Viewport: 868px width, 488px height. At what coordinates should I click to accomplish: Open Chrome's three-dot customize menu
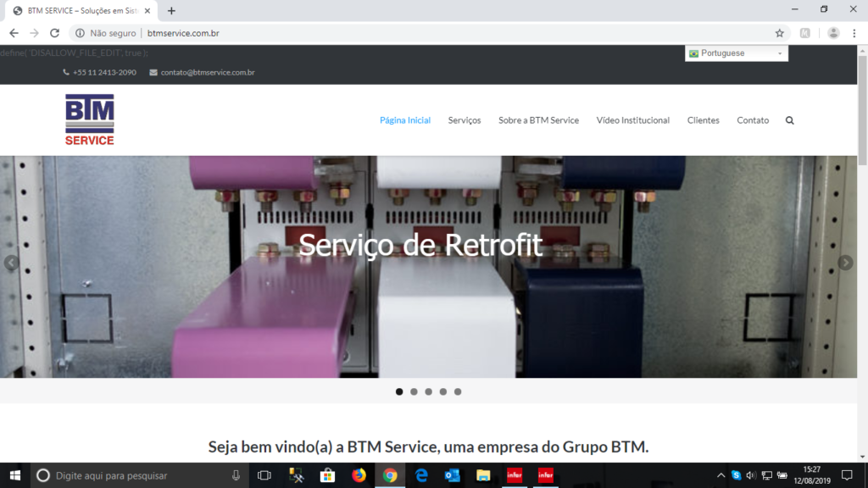coord(853,32)
